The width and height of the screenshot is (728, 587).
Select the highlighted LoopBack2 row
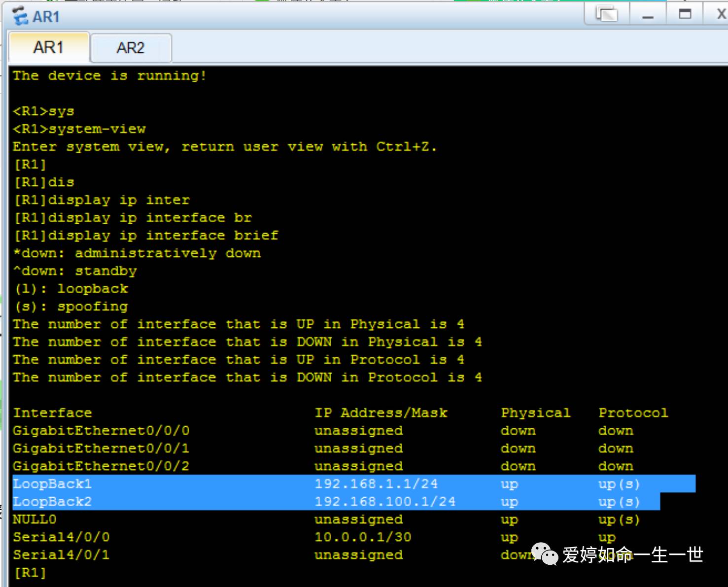tap(53, 501)
